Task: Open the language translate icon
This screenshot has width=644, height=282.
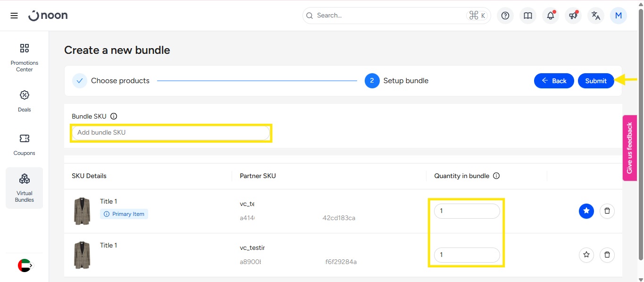Action: coord(596,16)
